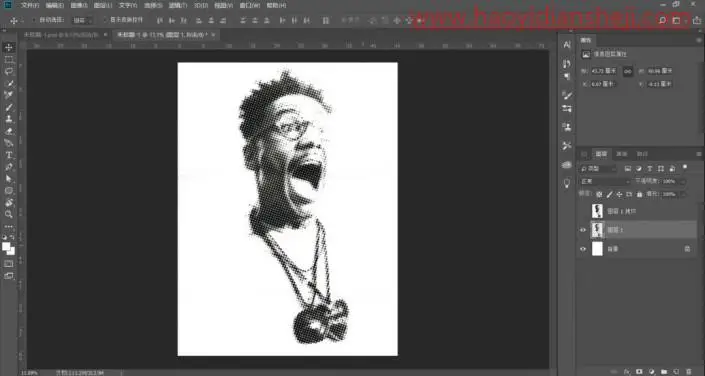Enable the show transform controls checkbox
This screenshot has height=376, width=705.
point(105,20)
